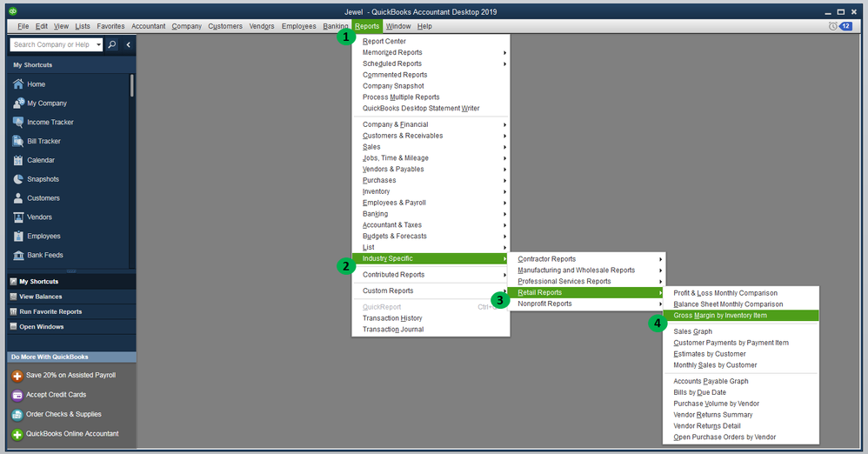
Task: Open the Bill Tracker icon
Action: point(18,141)
